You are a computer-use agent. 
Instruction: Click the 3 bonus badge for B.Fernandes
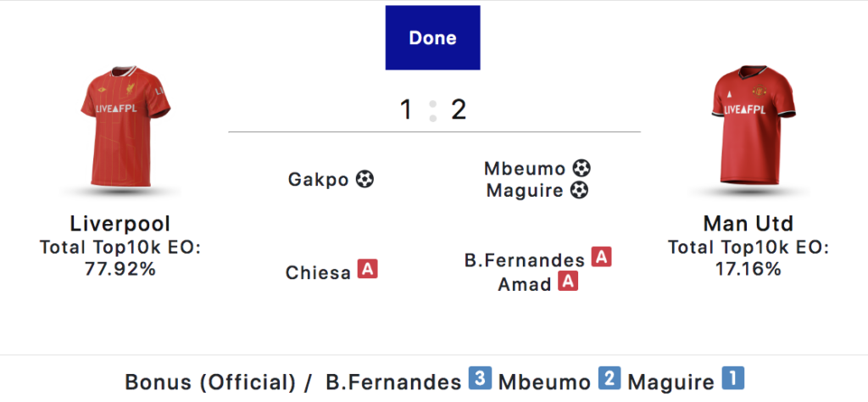480,380
